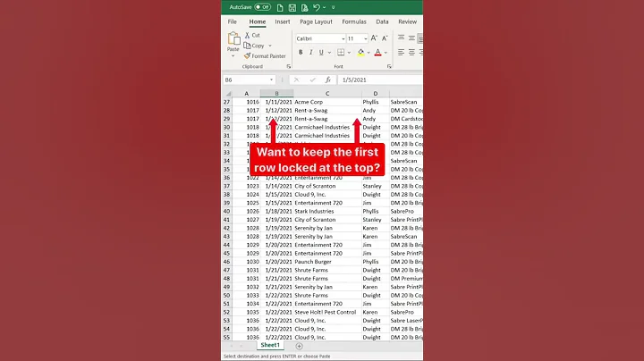Image resolution: width=644 pixels, height=361 pixels.
Task: Click the Name Box showing B6
Action: [x=246, y=80]
